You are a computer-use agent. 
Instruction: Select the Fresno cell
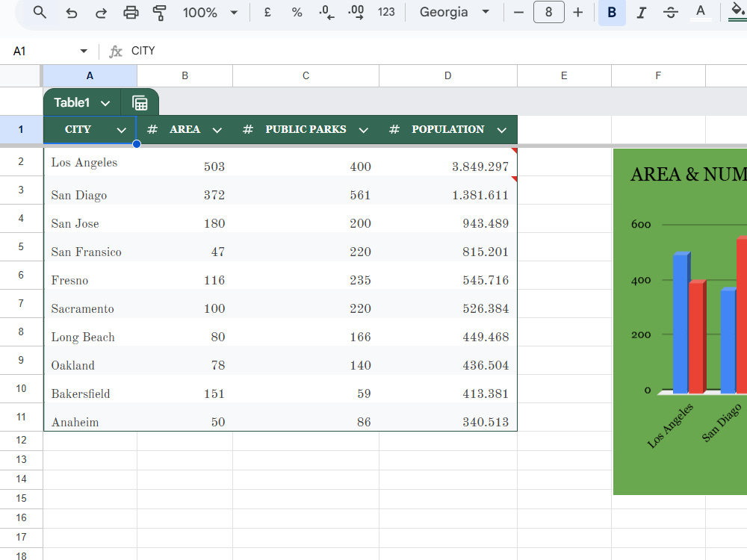[90, 276]
